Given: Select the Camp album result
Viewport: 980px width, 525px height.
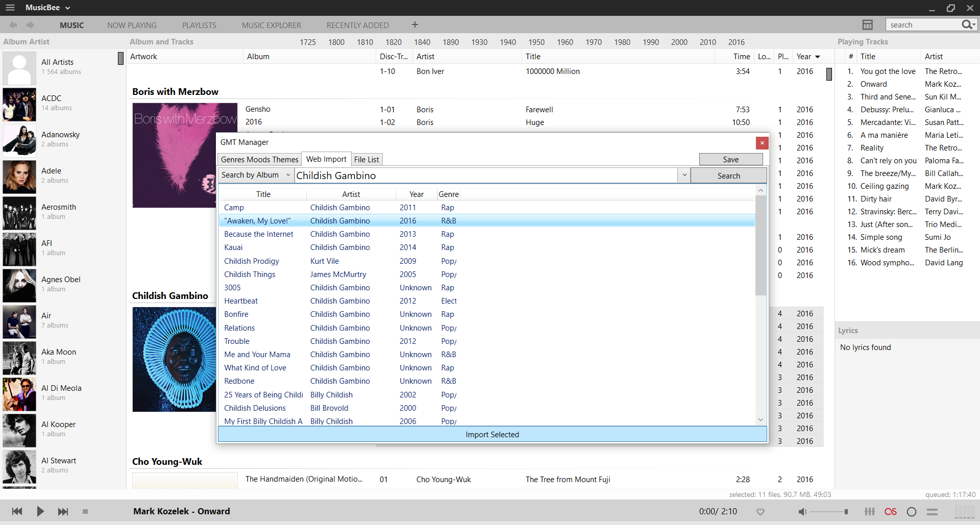Looking at the screenshot, I should (486, 208).
